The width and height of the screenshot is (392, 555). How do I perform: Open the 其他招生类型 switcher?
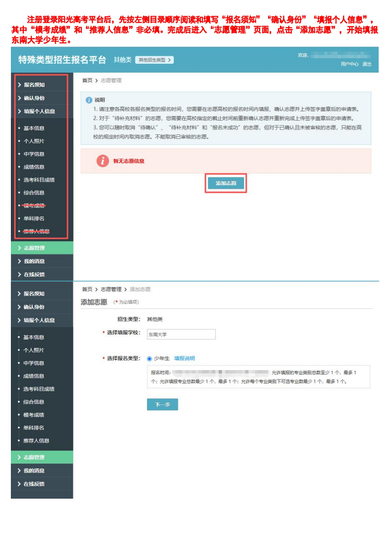155,60
